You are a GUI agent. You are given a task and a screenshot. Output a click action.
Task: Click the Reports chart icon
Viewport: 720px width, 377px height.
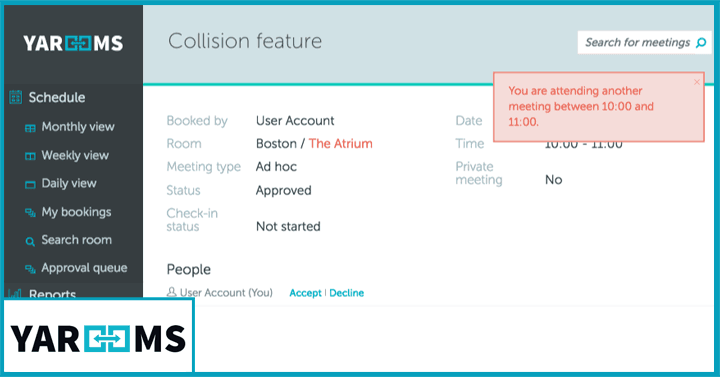click(15, 293)
